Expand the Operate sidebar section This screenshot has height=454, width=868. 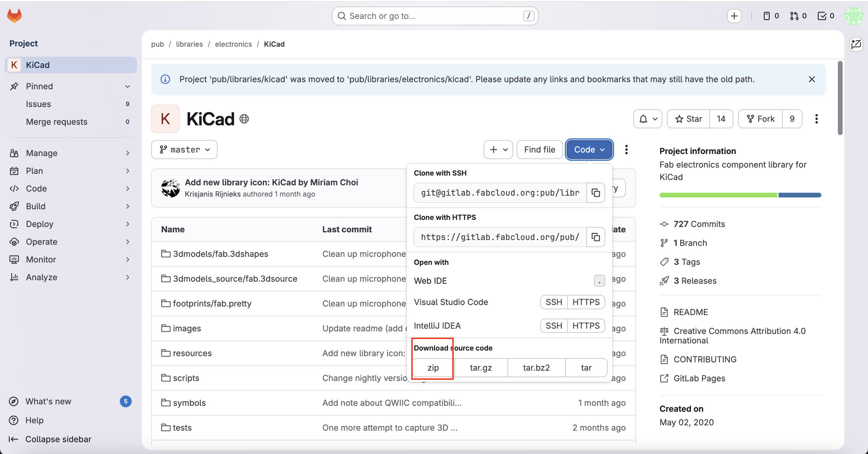point(71,242)
